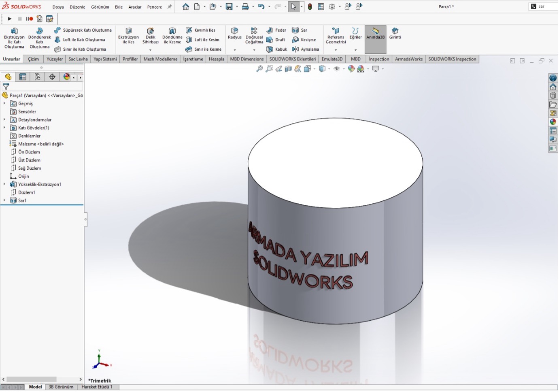The height and width of the screenshot is (392, 559).
Task: Select Kıvrımlı Kes tool
Action: (x=201, y=30)
